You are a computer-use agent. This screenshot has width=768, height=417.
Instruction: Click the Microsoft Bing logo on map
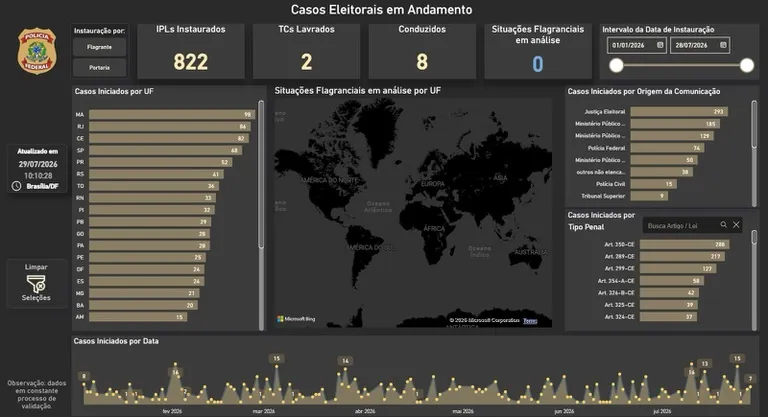pos(296,319)
